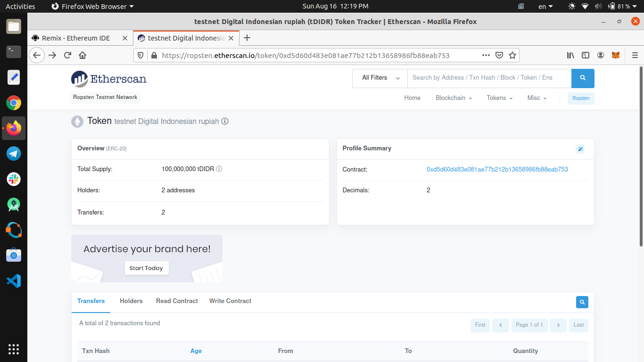Click the 100,000,000 tDIDR total supply value
Screen dimensions: 644x362
click(x=188, y=169)
